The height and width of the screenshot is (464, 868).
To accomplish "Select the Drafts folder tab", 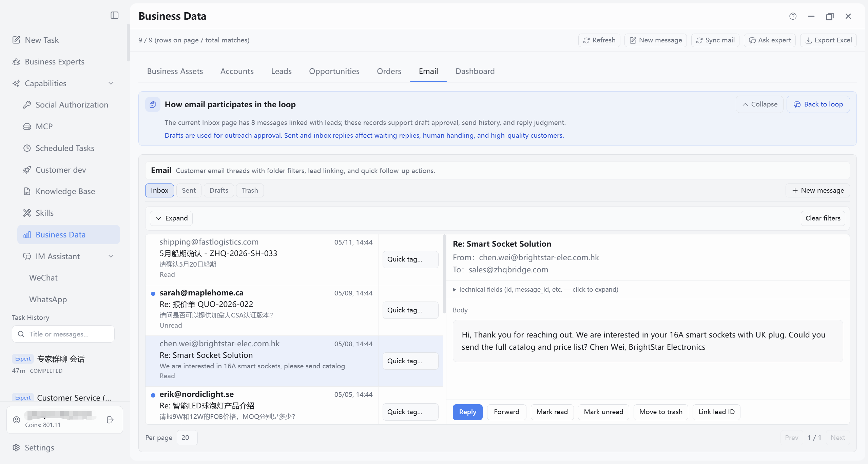I will [x=219, y=191].
